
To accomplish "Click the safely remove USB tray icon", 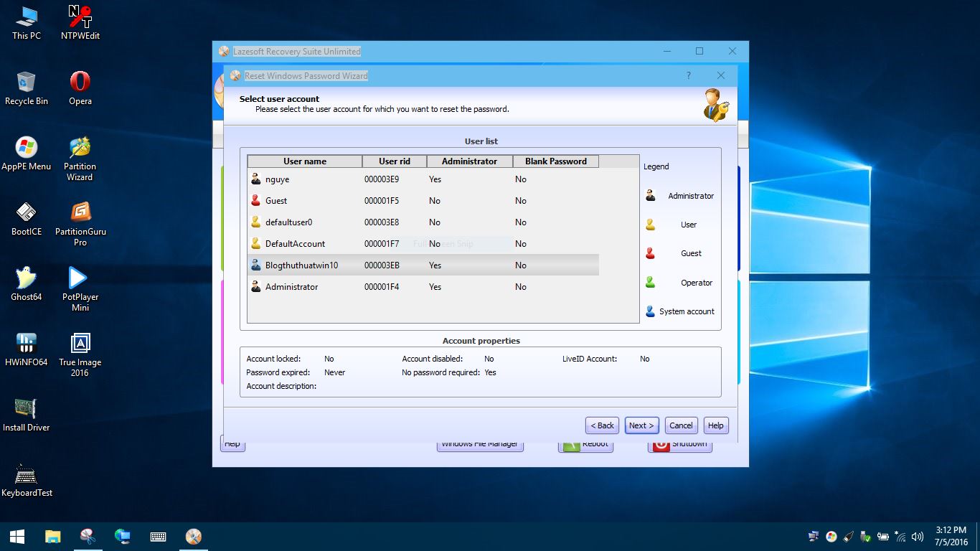I will pyautogui.click(x=866, y=537).
